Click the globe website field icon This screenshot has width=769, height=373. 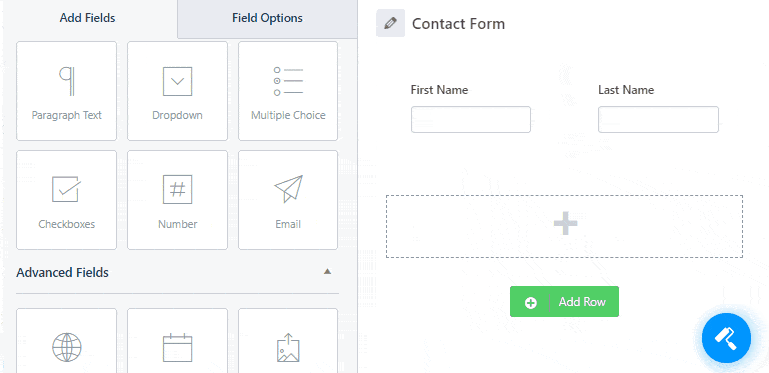(x=67, y=348)
